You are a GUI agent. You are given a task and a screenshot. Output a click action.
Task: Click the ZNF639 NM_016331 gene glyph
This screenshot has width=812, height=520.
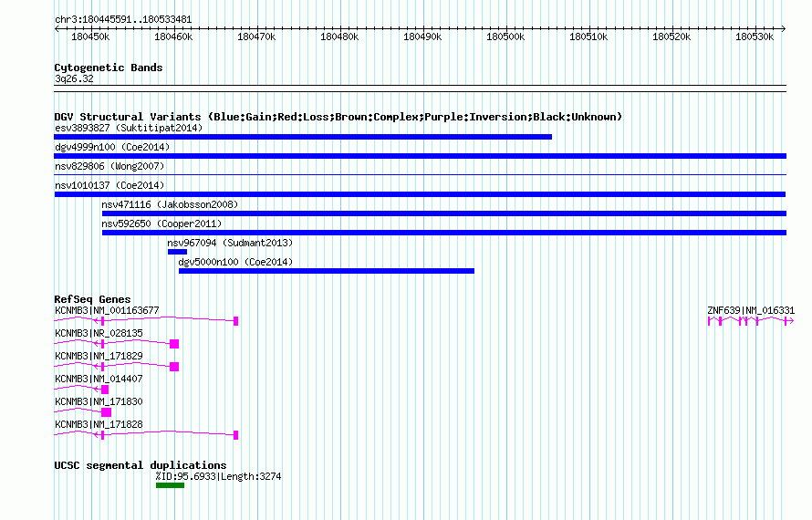(751, 321)
